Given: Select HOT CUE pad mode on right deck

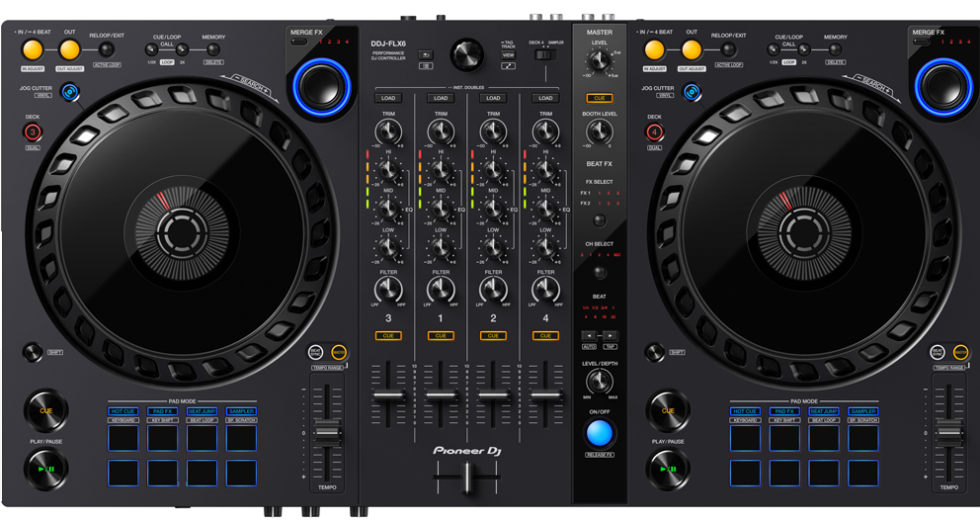Looking at the screenshot, I should [745, 411].
